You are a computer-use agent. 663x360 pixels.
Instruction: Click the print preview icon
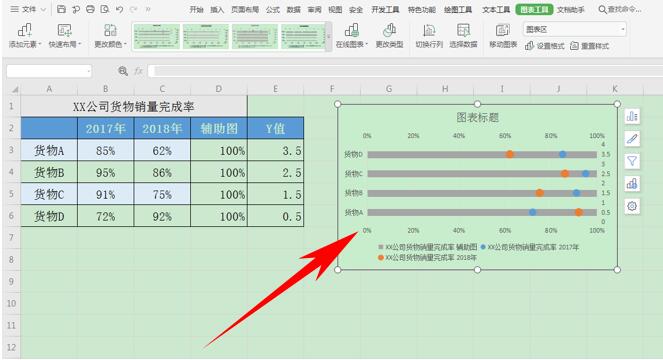pos(104,9)
